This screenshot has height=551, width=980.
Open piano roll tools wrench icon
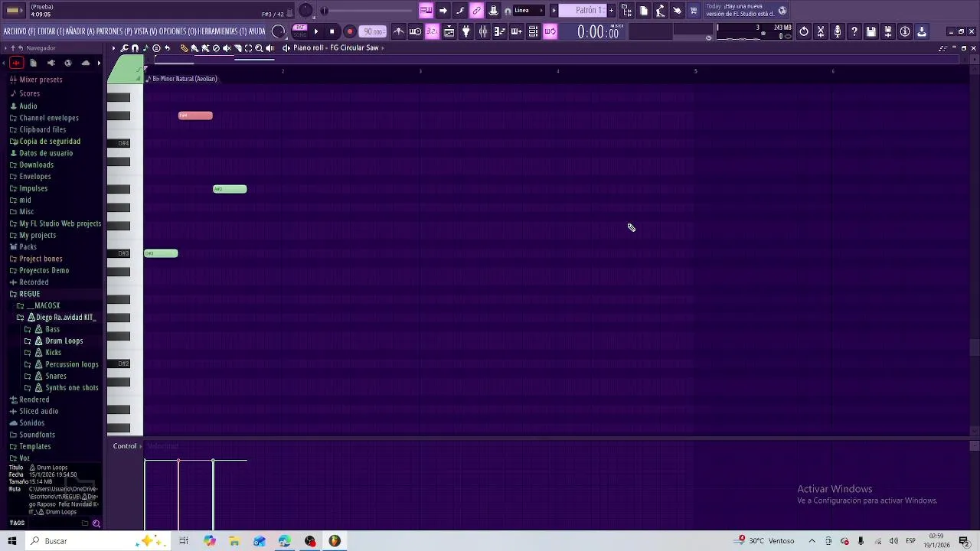(124, 48)
